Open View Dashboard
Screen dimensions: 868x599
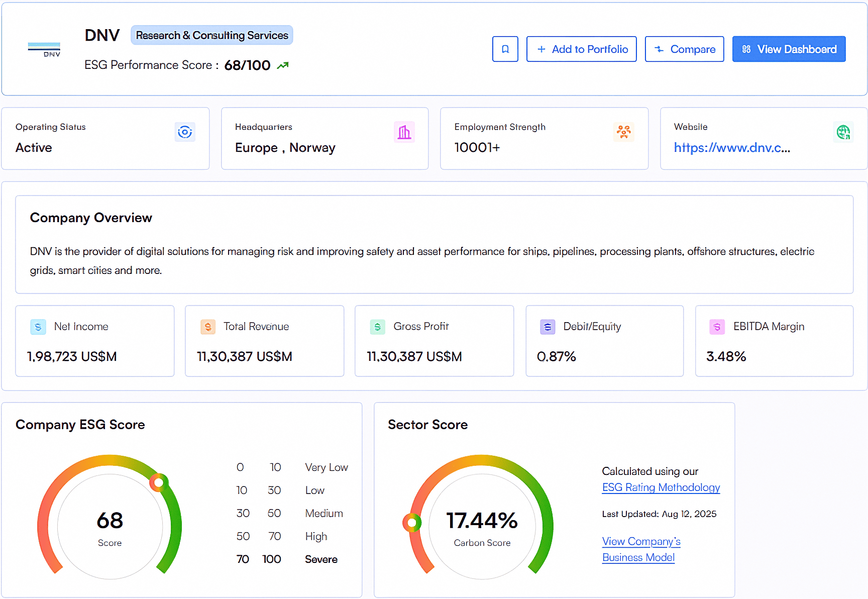[x=789, y=49]
